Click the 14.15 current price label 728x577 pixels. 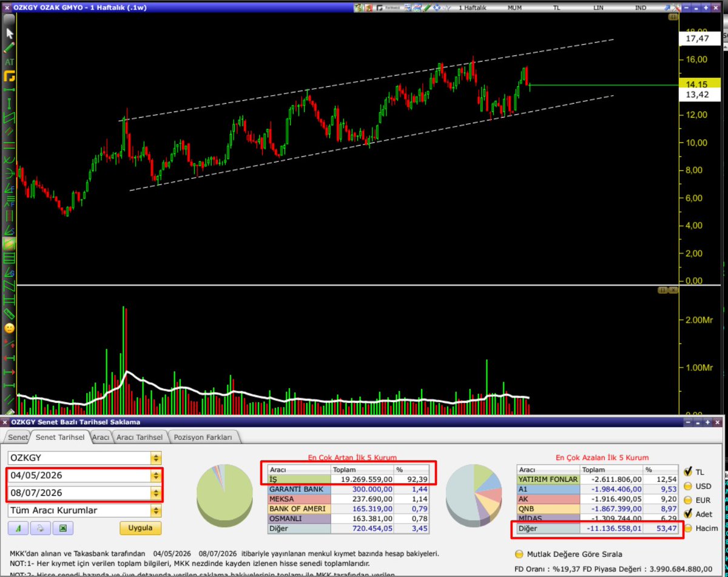(x=699, y=85)
